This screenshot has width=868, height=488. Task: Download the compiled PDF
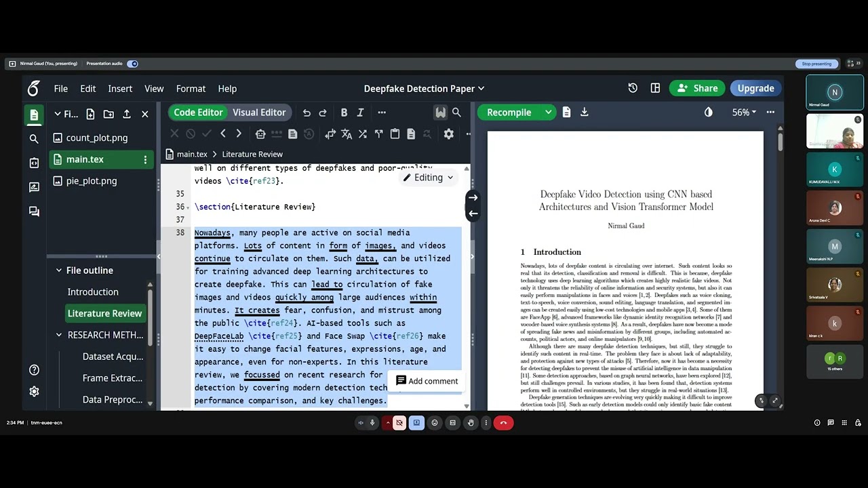(584, 113)
